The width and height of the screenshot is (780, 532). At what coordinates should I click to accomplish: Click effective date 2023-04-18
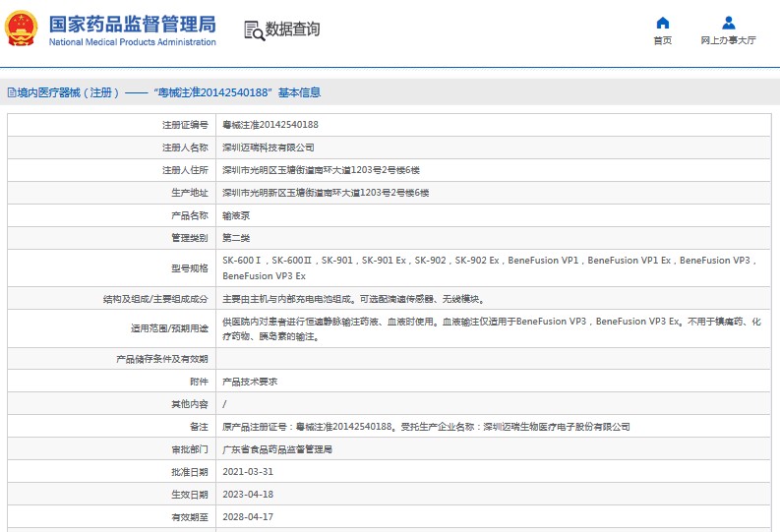pyautogui.click(x=248, y=495)
